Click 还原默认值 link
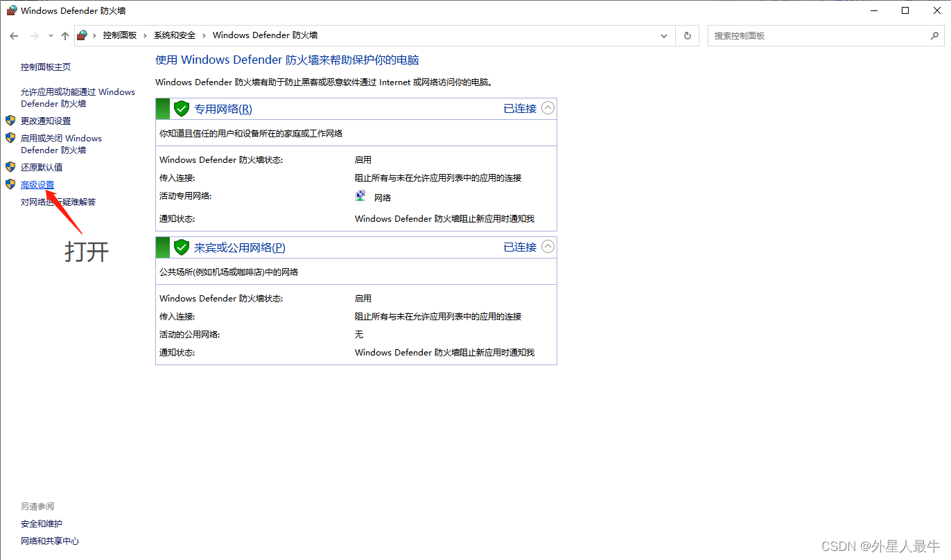 pyautogui.click(x=42, y=168)
